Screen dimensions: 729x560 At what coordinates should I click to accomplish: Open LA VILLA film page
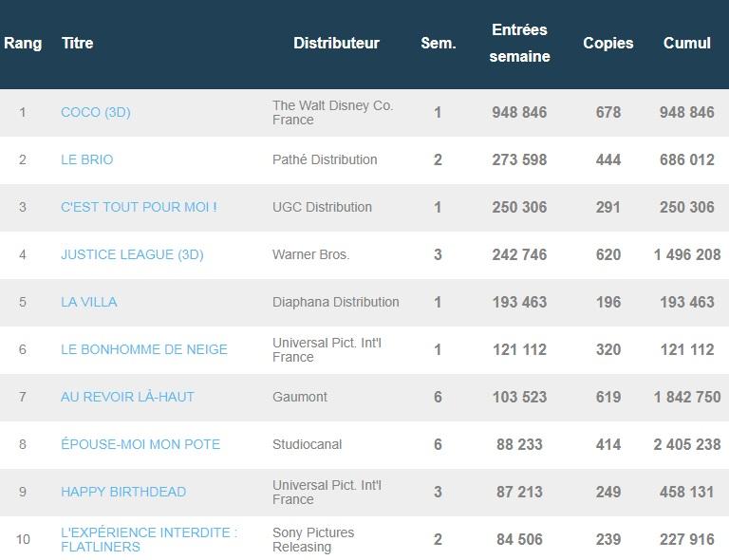coord(88,302)
